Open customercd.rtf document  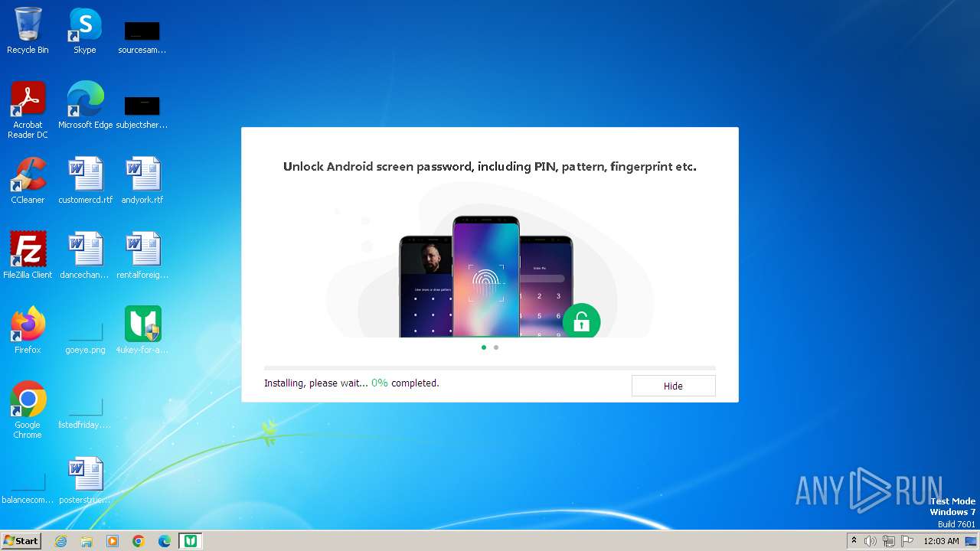pos(85,181)
